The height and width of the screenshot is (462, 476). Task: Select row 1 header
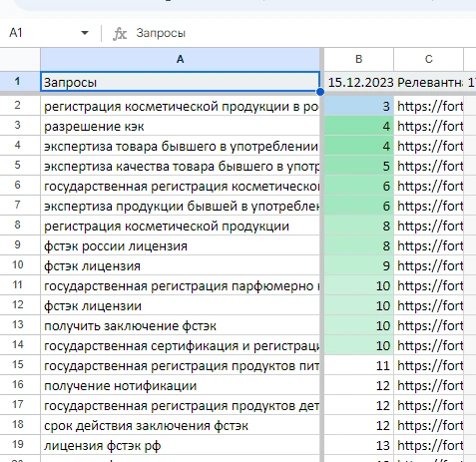point(17,81)
